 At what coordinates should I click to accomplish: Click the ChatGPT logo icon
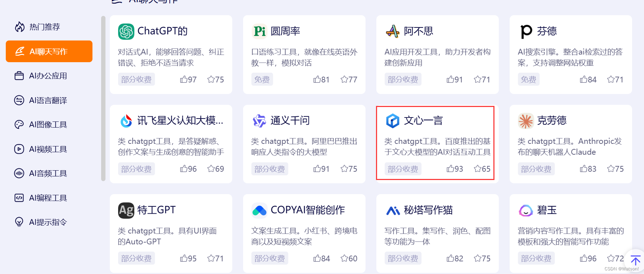click(x=126, y=31)
